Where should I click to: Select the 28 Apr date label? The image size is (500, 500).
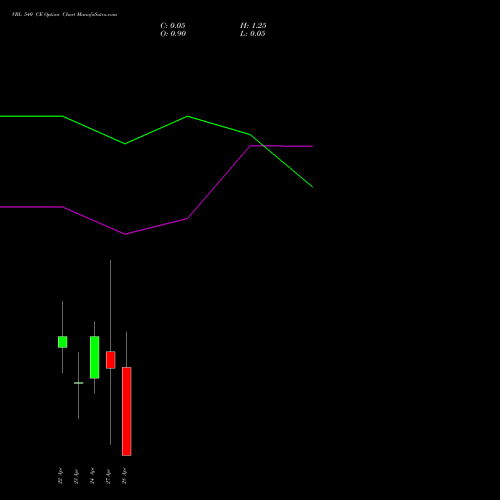(x=124, y=476)
